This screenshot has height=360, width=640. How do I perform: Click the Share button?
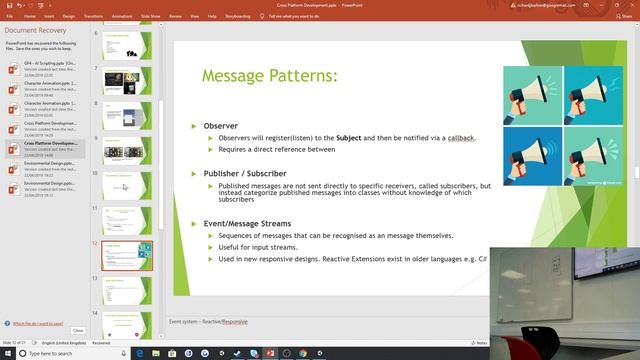[624, 16]
